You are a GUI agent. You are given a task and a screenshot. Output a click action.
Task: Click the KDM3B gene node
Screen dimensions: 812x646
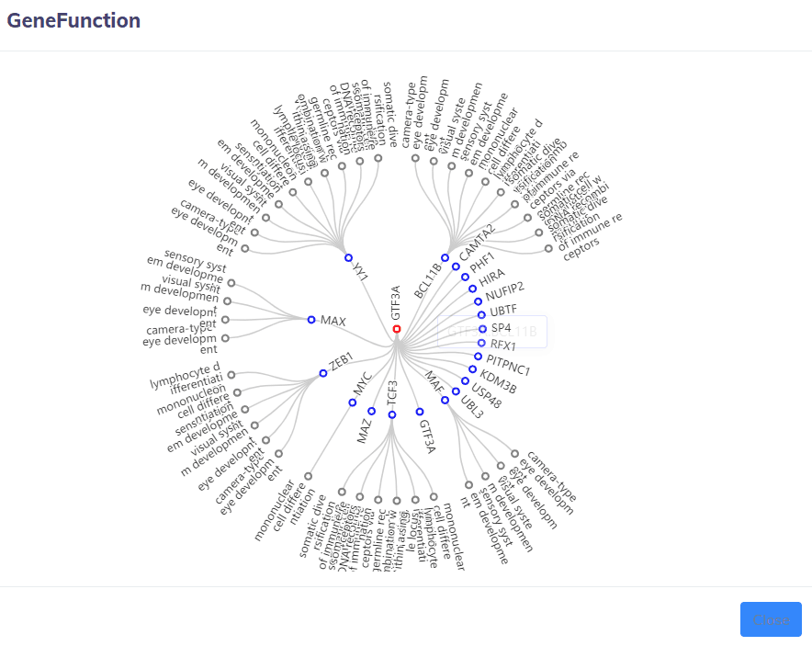tap(472, 369)
